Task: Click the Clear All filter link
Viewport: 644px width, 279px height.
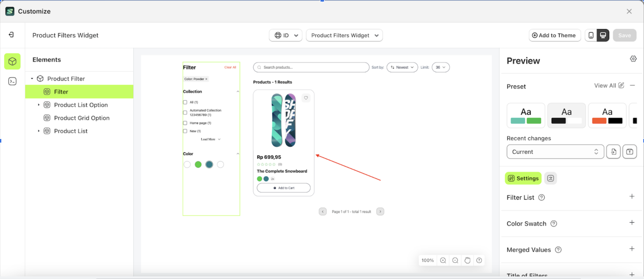Action: tap(230, 67)
